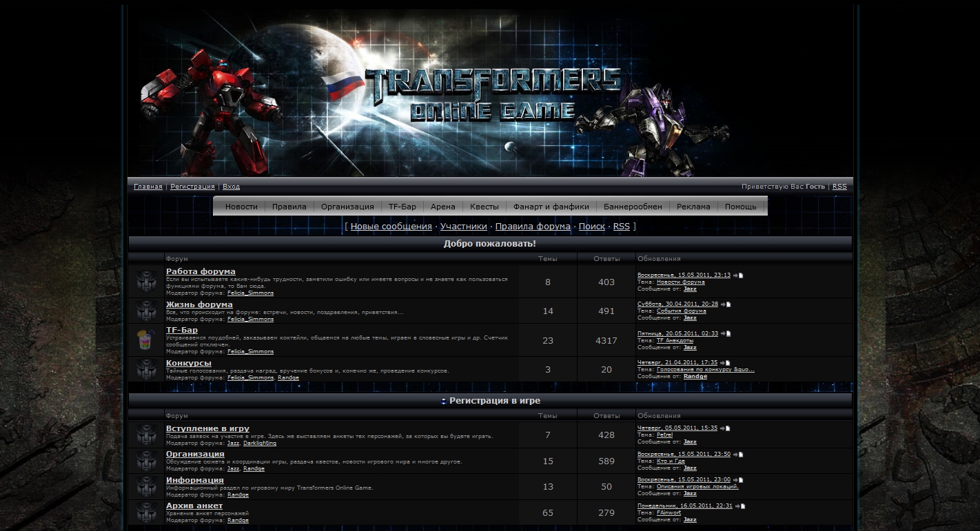Screen dimensions: 980x531
Task: Click the Регистрация link in top bar
Action: [x=192, y=187]
